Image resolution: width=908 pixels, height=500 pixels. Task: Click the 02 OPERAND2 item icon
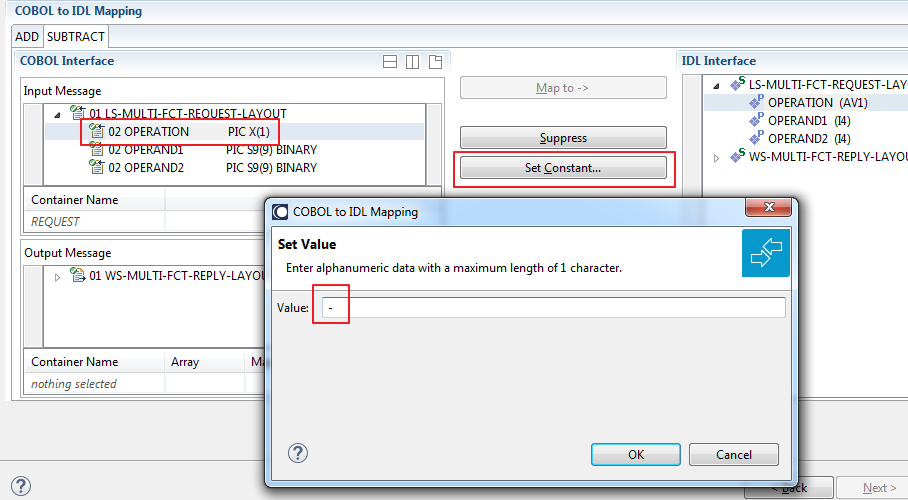click(96, 167)
